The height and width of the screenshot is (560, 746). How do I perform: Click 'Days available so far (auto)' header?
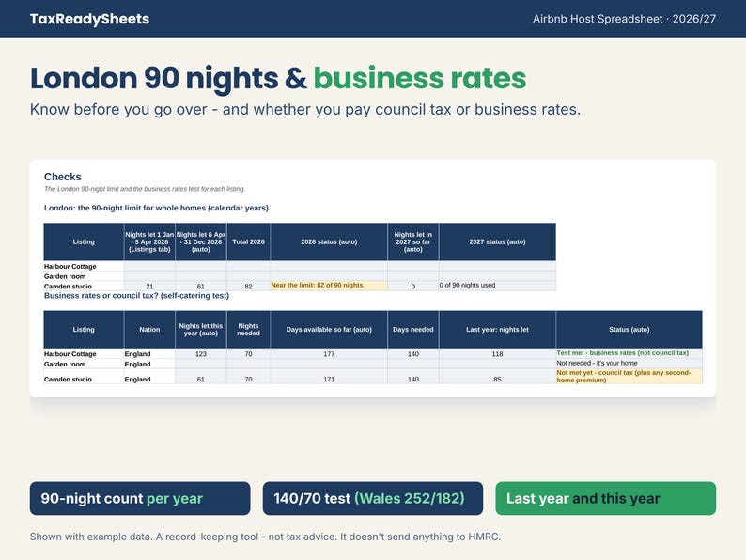tap(329, 329)
